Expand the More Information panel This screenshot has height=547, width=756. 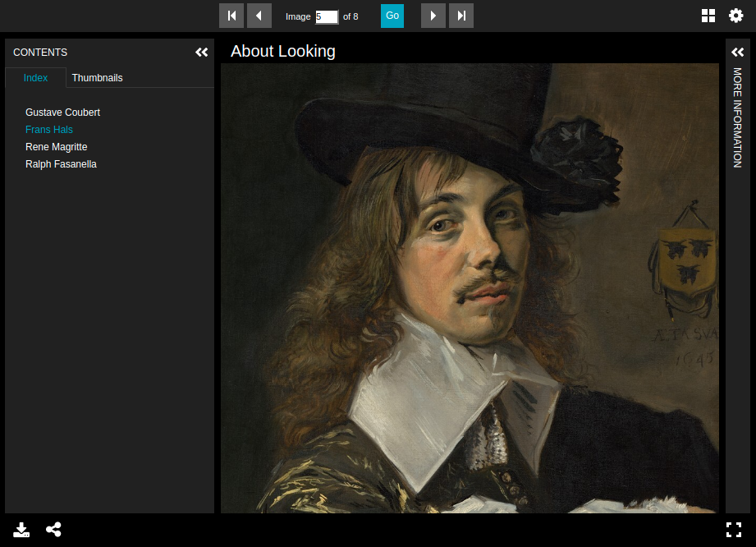(x=738, y=52)
